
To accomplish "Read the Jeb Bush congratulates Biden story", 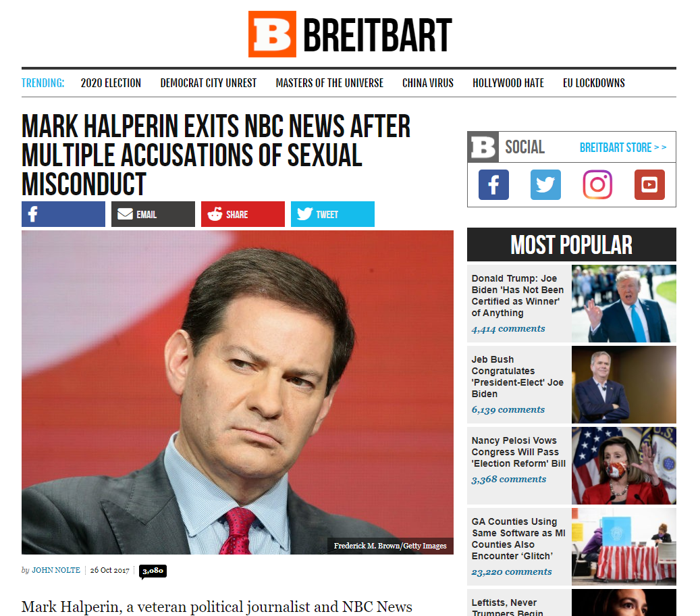I will 518,377.
